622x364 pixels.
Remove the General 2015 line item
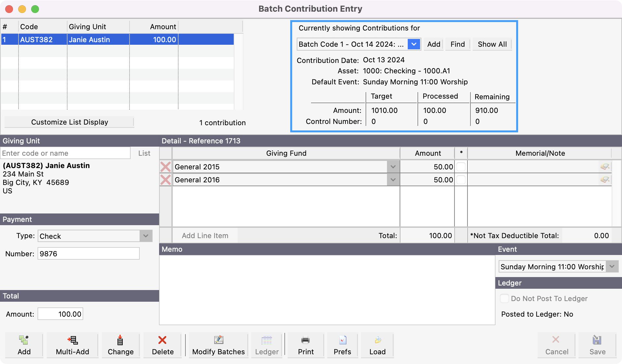click(x=166, y=167)
